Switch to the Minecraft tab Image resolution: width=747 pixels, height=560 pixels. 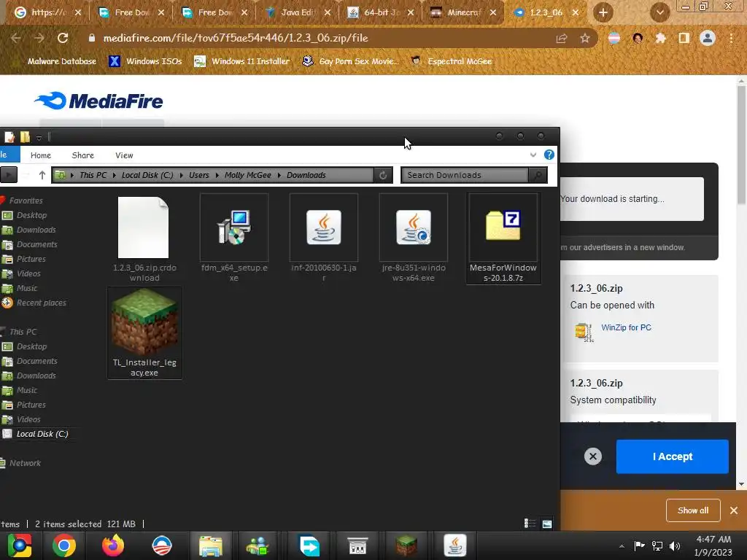(x=463, y=12)
